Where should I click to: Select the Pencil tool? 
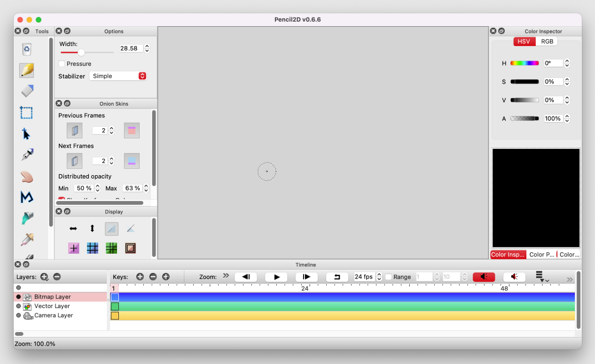point(27,70)
